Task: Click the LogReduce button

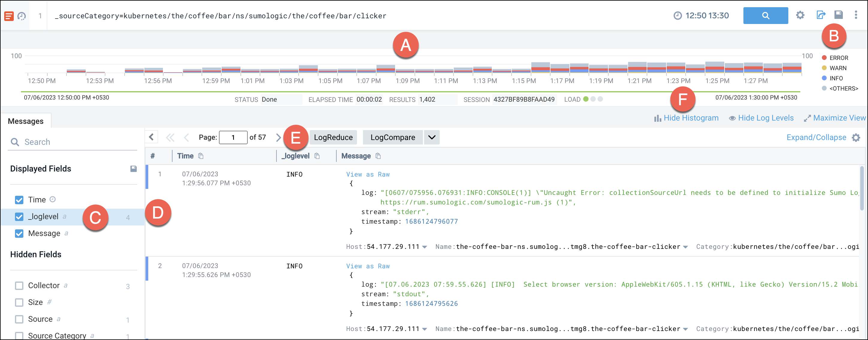Action: click(333, 137)
